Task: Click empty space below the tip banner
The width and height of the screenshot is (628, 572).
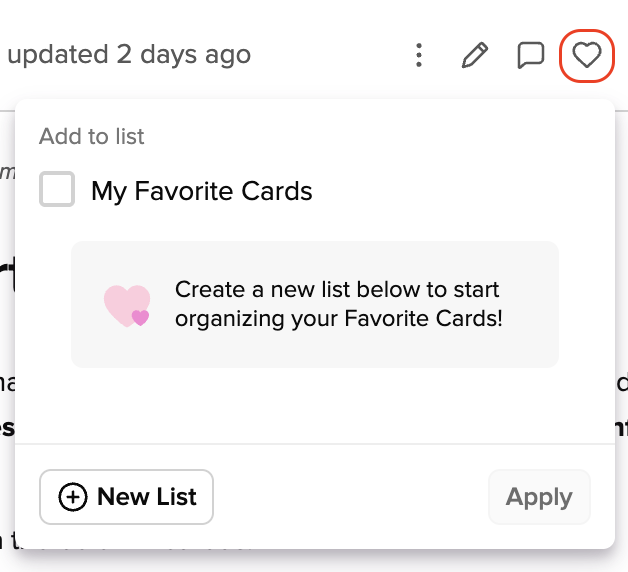Action: coord(315,405)
